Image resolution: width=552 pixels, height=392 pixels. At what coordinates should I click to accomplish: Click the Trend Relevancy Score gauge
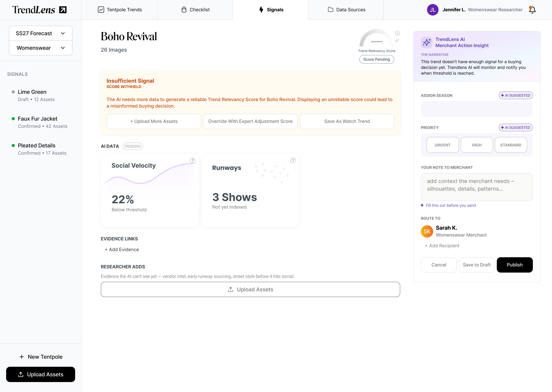[x=376, y=39]
